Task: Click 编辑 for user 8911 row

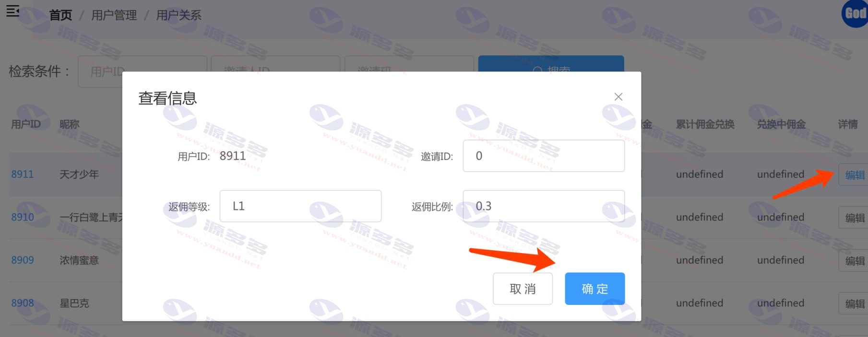Action: pyautogui.click(x=854, y=175)
